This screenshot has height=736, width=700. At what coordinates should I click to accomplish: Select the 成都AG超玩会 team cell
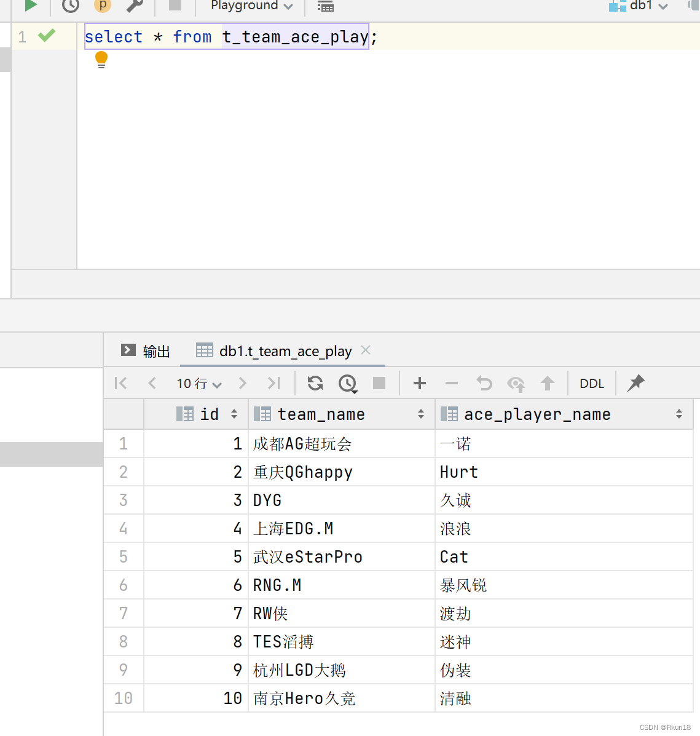(342, 443)
